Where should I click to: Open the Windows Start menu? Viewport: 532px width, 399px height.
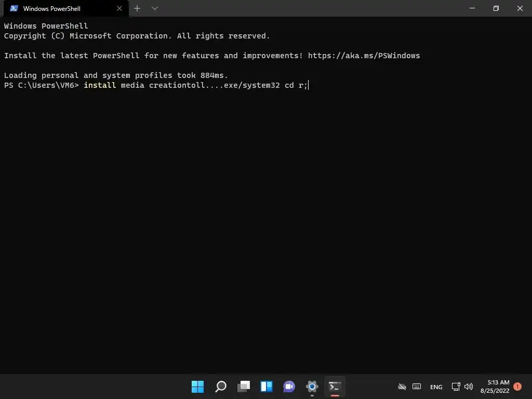(198, 387)
